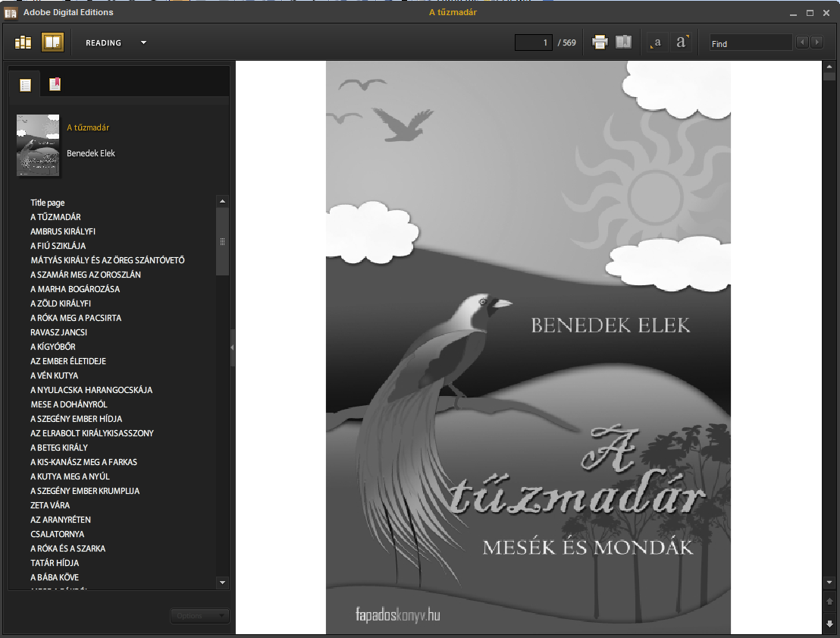Image resolution: width=840 pixels, height=638 pixels.
Task: Open chapter 'A BETEG KIRÁLY'
Action: click(x=59, y=448)
